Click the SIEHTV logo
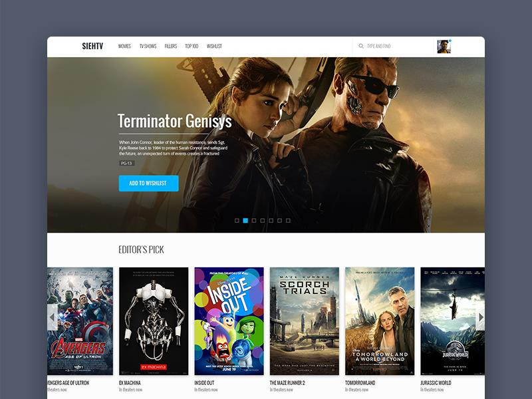This screenshot has width=532, height=399. (92, 46)
